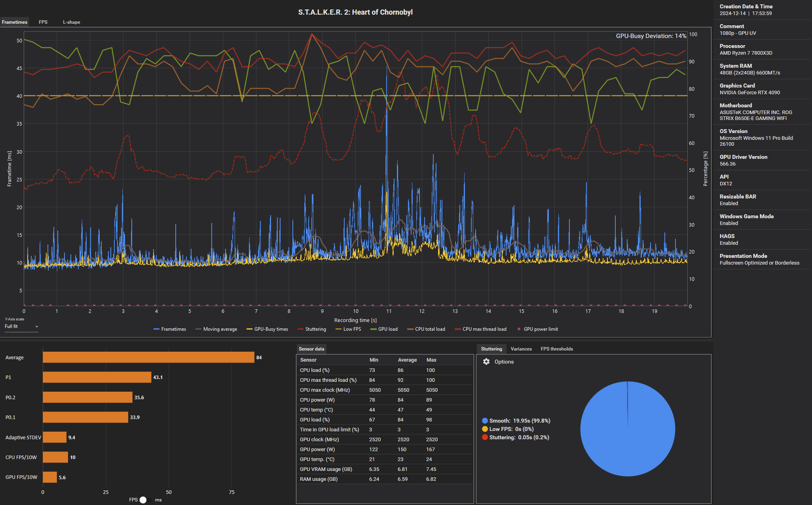Toggle CPU total load series visibility
This screenshot has height=505, width=812.
click(430, 329)
